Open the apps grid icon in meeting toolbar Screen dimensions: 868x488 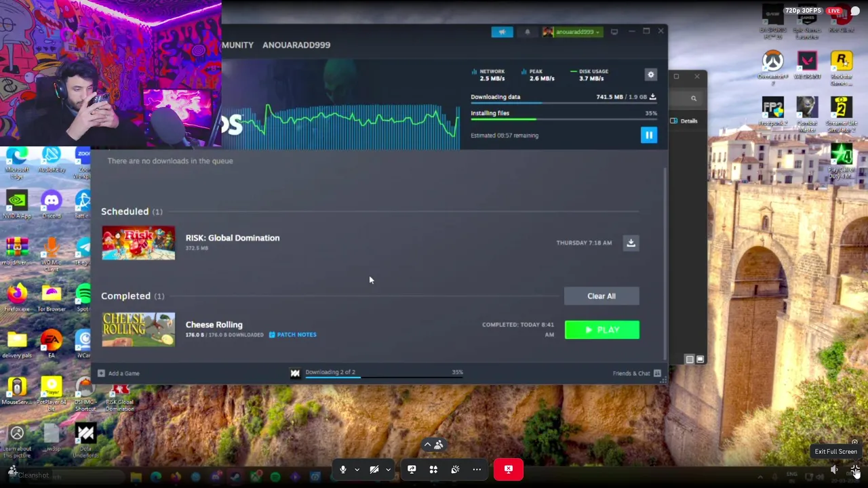(433, 469)
